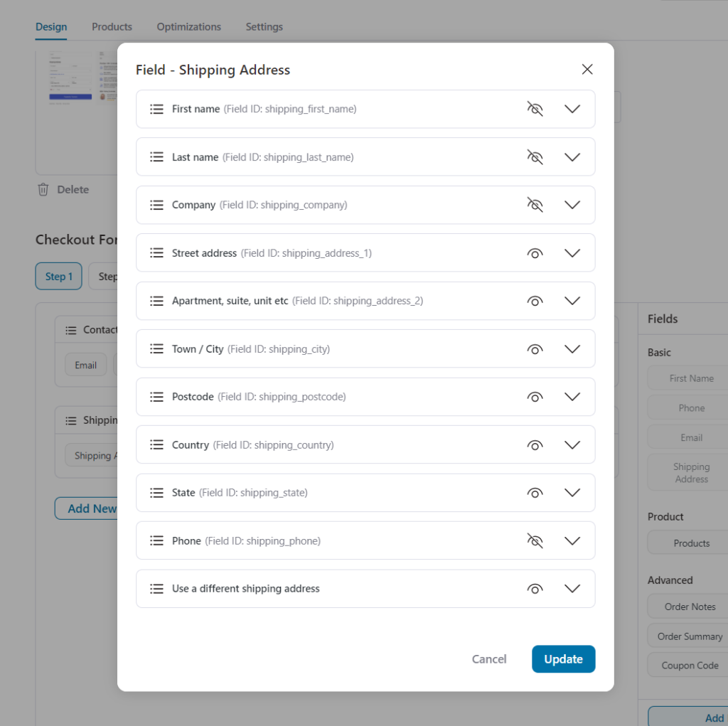728x726 pixels.
Task: Expand the Town / City field settings
Action: coord(572,348)
